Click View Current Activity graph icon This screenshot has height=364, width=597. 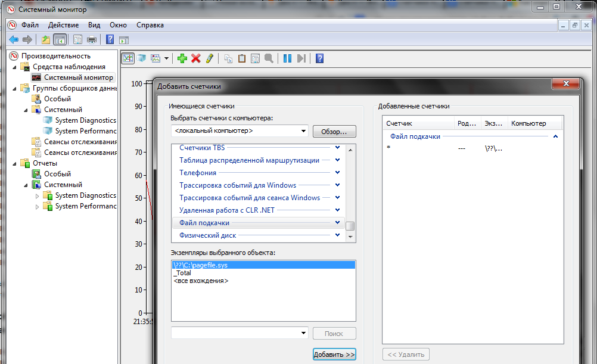(128, 58)
